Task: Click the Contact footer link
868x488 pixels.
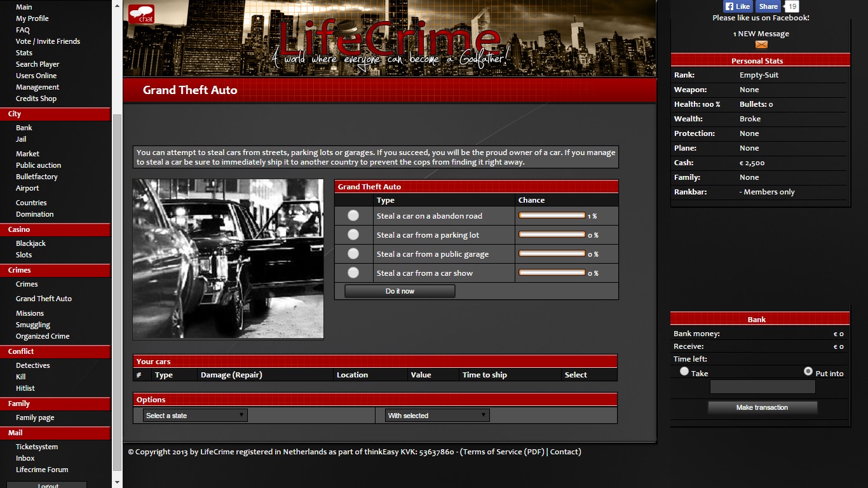Action: pos(566,452)
